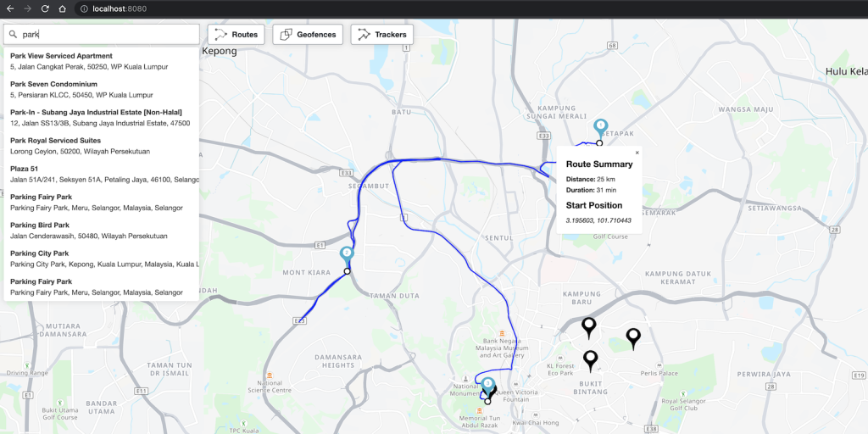Click route waypoint marker number 2

347,256
